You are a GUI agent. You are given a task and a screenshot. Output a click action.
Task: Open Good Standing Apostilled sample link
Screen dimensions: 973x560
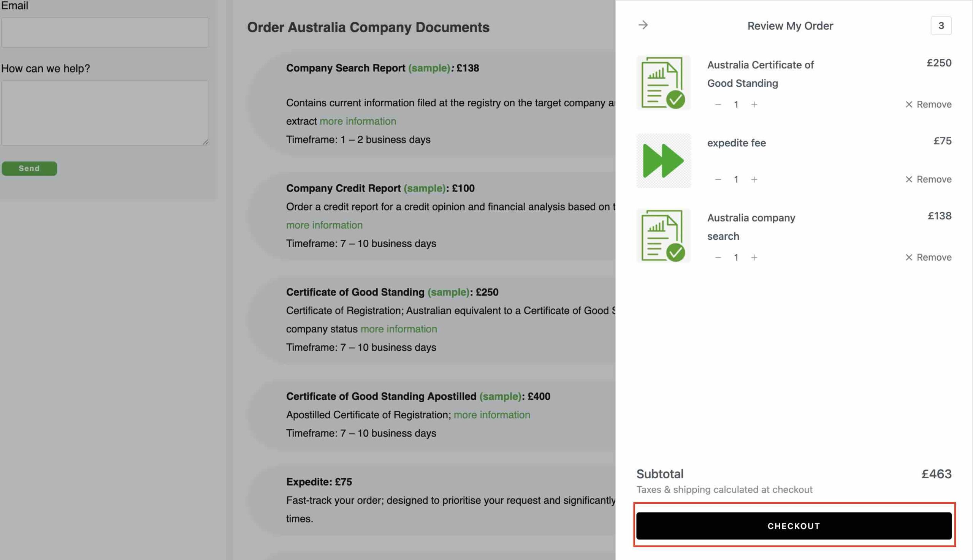tap(500, 397)
